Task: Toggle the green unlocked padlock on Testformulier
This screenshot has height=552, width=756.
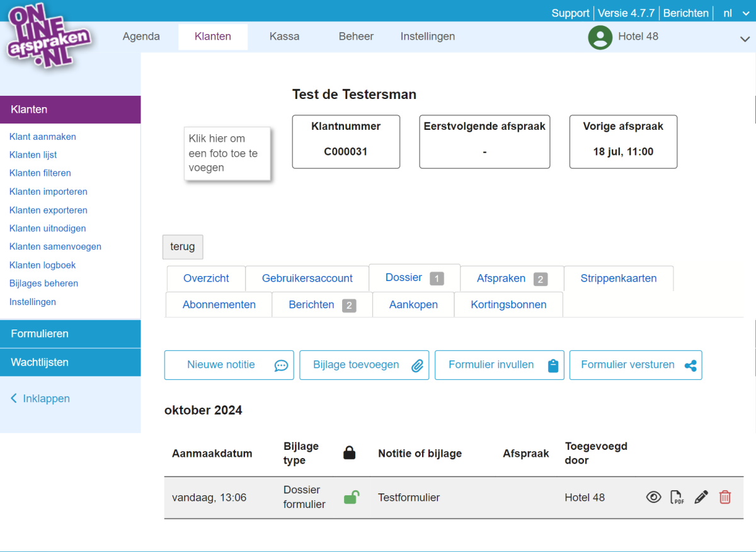Action: click(x=351, y=497)
